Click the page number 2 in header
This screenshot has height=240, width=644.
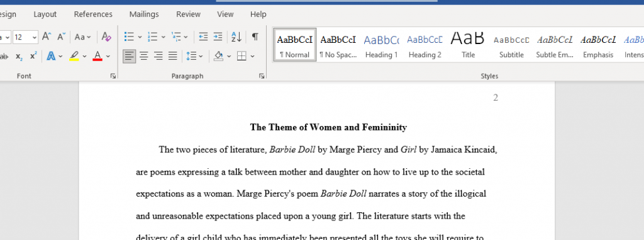[496, 98]
